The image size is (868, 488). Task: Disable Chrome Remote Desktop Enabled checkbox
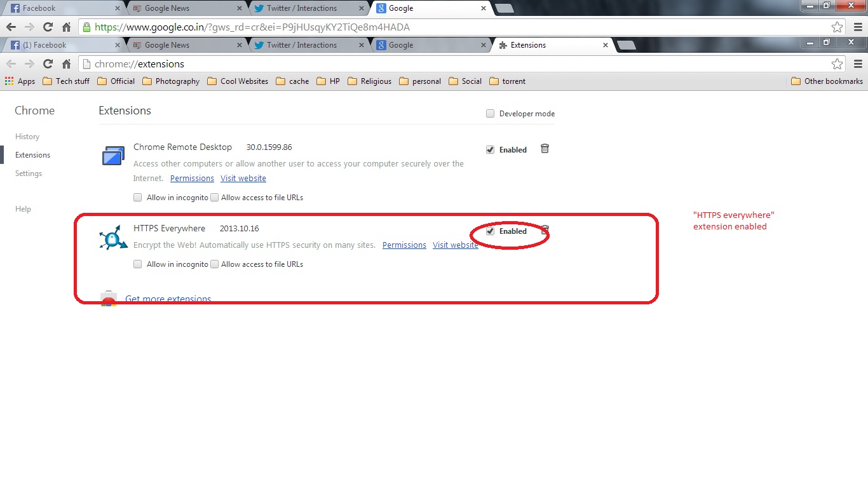coord(490,150)
